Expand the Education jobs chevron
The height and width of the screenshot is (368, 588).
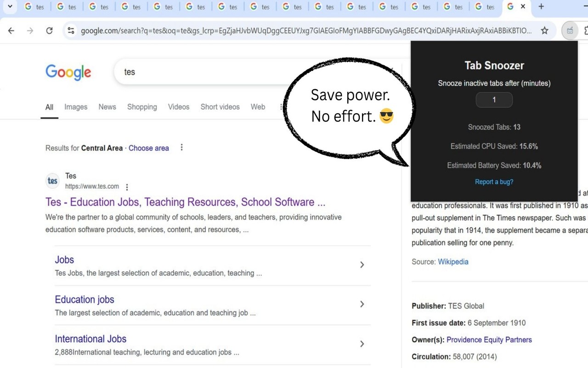[362, 305]
